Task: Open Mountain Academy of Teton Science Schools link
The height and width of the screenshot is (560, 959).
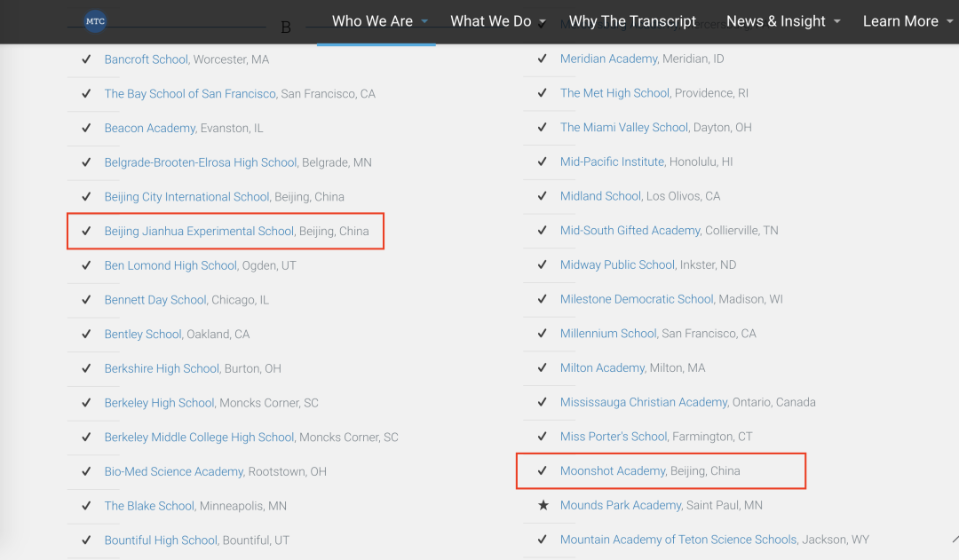Action: (678, 540)
